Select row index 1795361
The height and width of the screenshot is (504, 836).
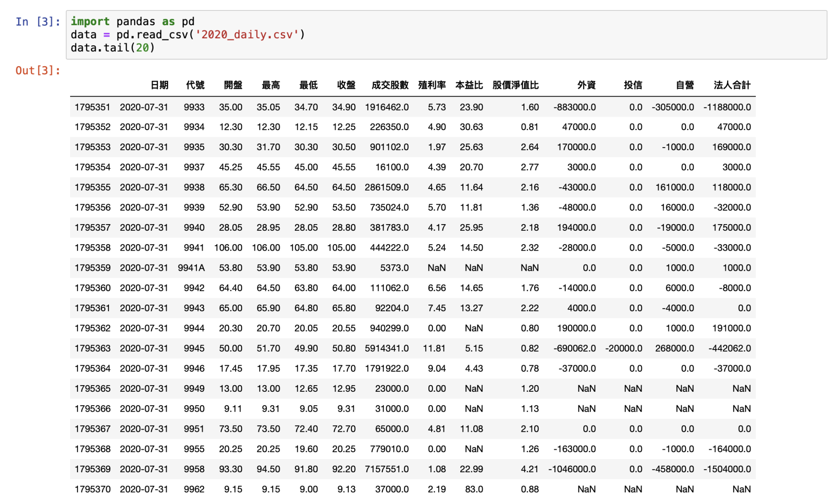pos(92,308)
